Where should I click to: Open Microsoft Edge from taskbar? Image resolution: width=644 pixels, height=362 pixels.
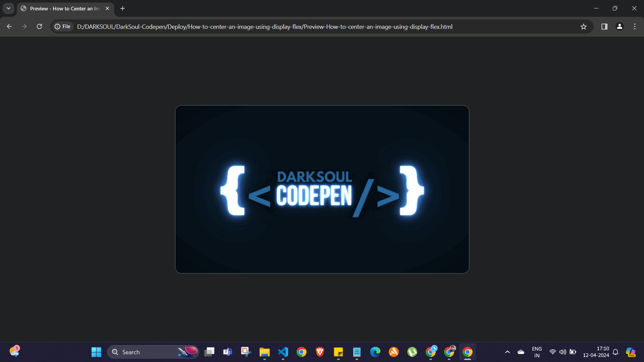(375, 352)
